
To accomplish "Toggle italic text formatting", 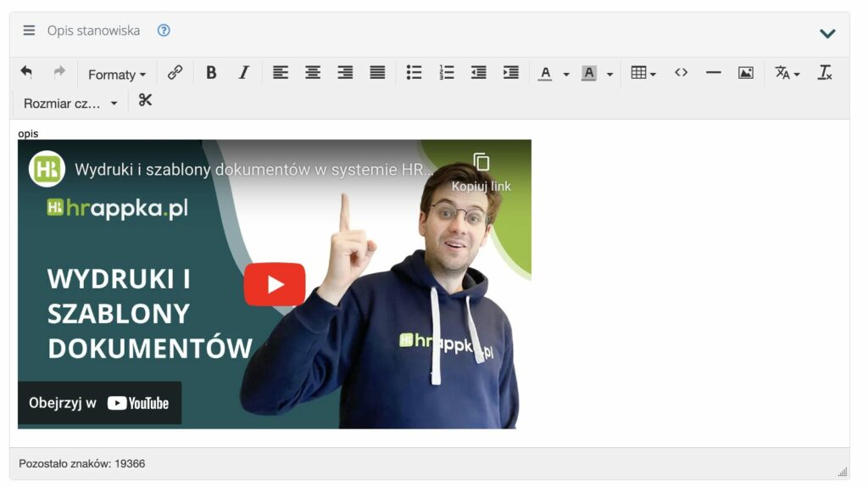I will pos(243,73).
